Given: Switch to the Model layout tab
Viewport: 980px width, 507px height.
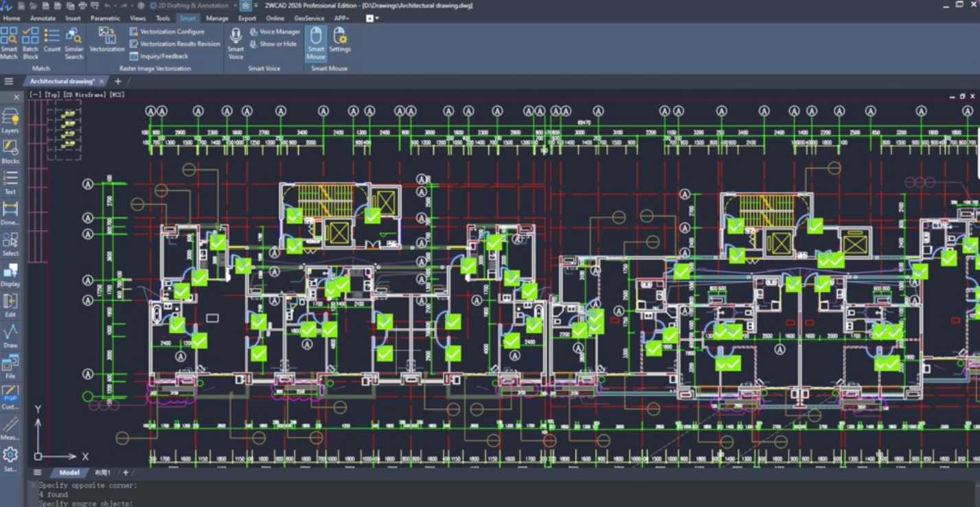Looking at the screenshot, I should click(x=69, y=473).
